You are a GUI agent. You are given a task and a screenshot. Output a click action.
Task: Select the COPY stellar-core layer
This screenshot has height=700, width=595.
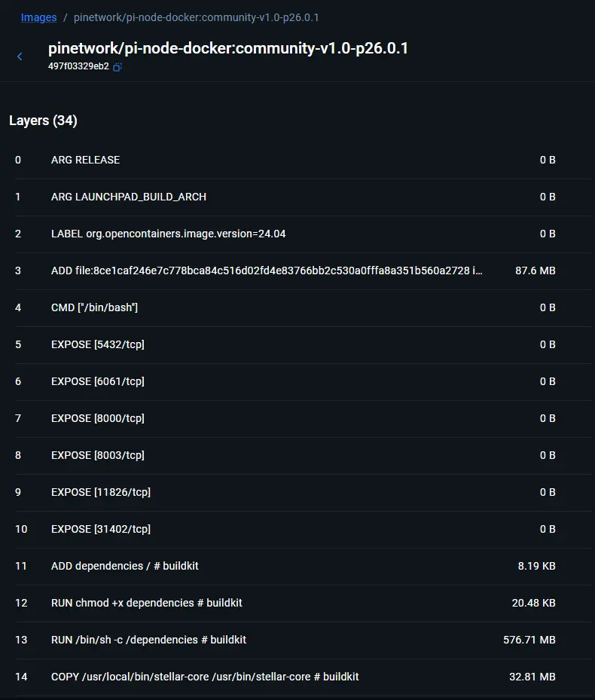click(x=304, y=677)
